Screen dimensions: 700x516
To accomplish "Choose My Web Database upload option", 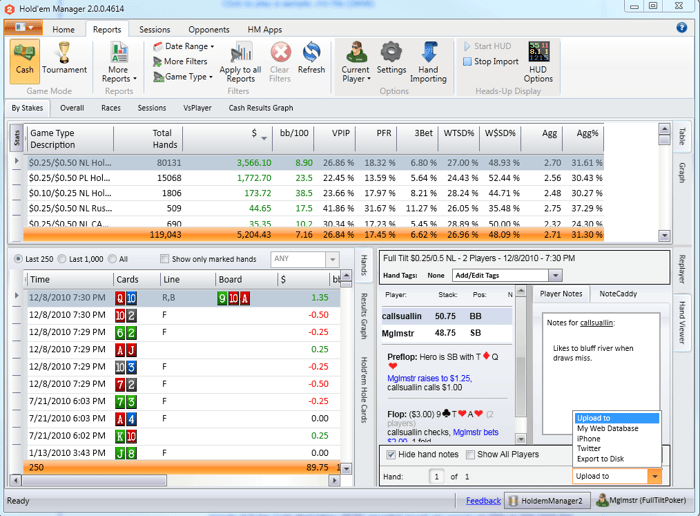I will point(608,429).
